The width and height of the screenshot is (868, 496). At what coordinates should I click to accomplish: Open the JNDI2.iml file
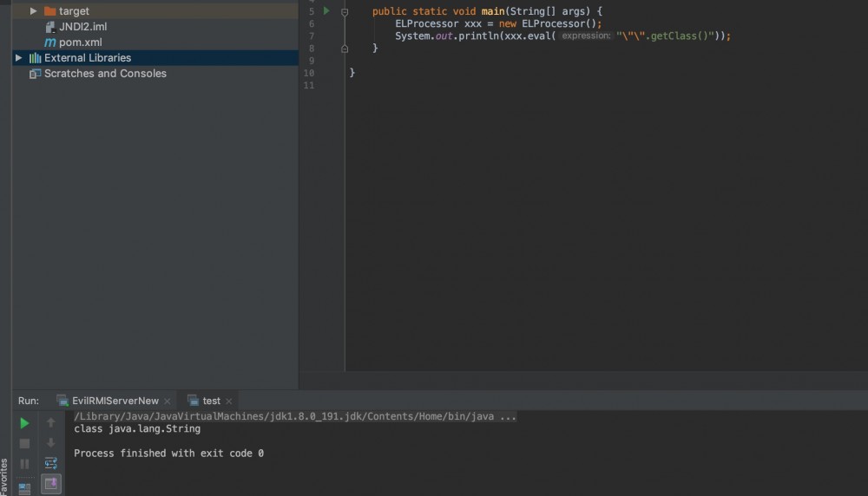coord(82,27)
